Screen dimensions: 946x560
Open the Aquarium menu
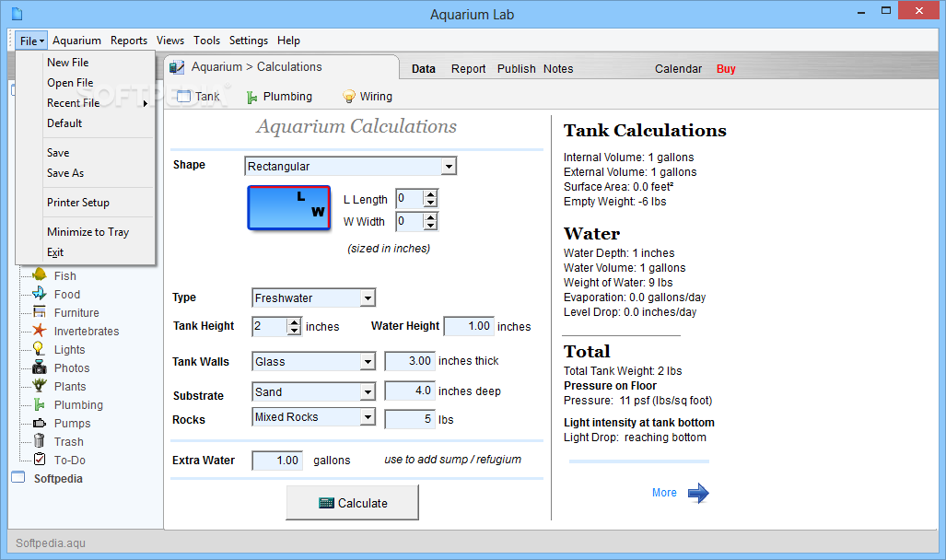(76, 41)
